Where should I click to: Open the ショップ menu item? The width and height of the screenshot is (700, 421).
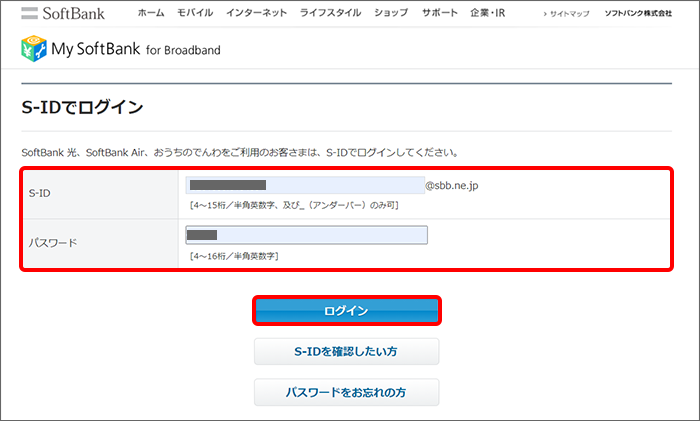[391, 13]
